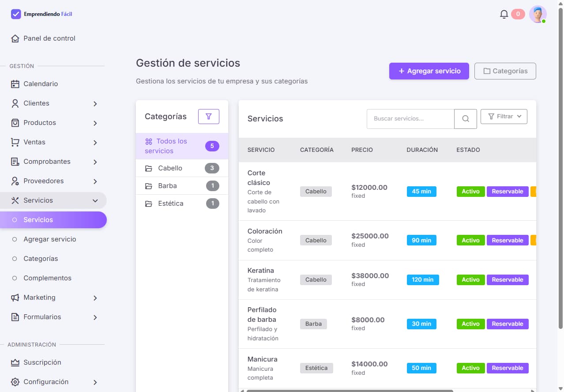Click the page vertical scrollbar

pos(560,168)
